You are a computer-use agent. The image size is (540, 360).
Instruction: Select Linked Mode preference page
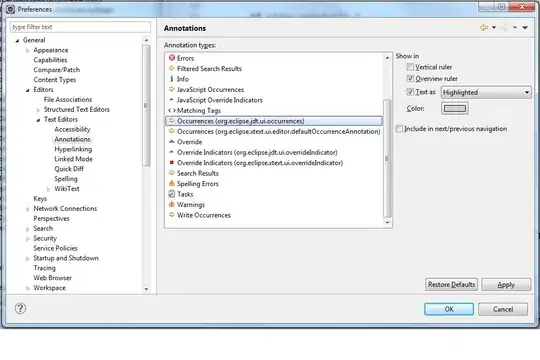coord(73,159)
